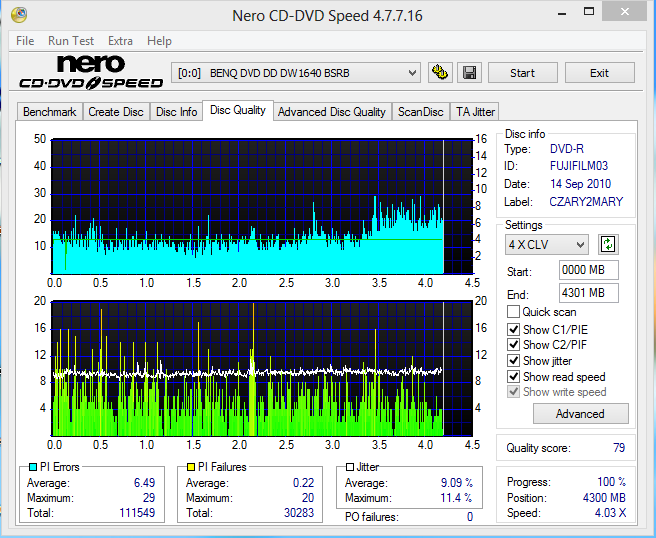Screen dimensions: 656x538
Task: Click the PO failures value 0
Action: point(470,517)
